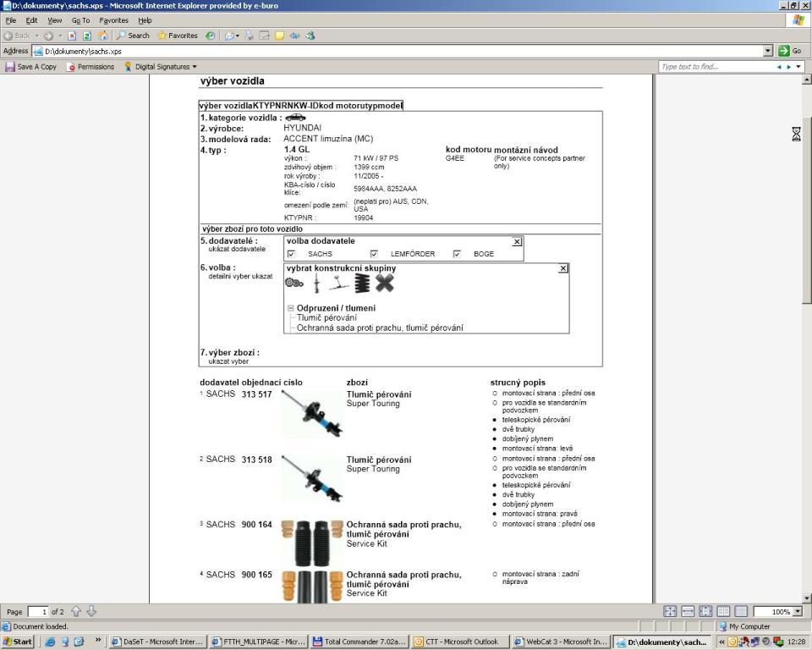Open Permissions in the XPS toolbar
Screen dimensions: 812x650
tap(91, 67)
